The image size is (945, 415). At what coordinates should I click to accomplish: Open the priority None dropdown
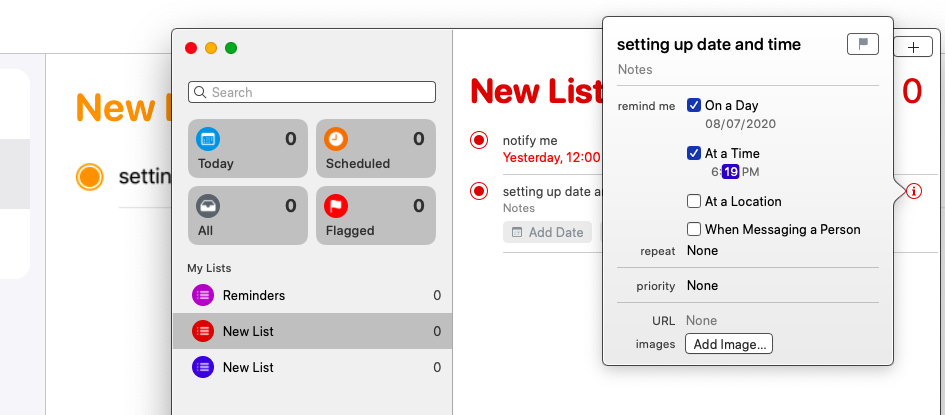(703, 286)
